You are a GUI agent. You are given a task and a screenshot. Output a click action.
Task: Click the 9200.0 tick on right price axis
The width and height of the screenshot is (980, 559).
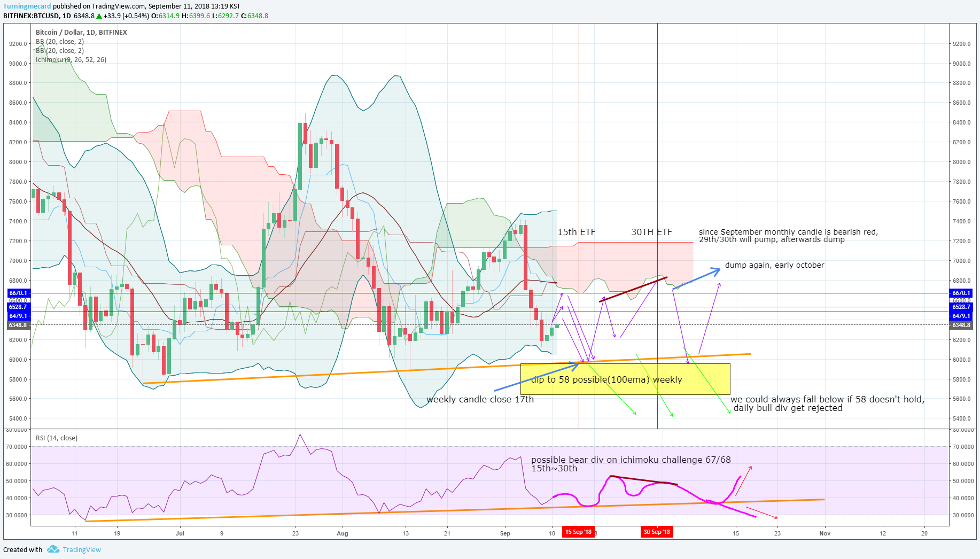(x=961, y=44)
